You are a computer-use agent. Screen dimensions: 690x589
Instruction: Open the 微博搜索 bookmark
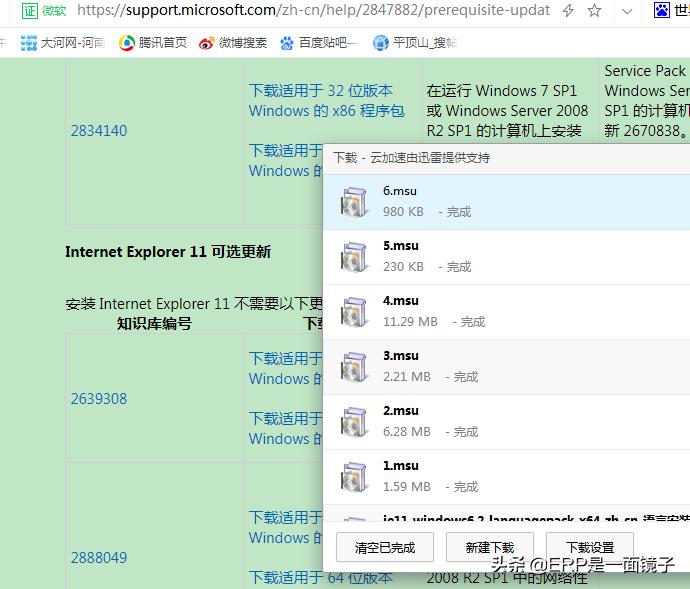(x=232, y=43)
